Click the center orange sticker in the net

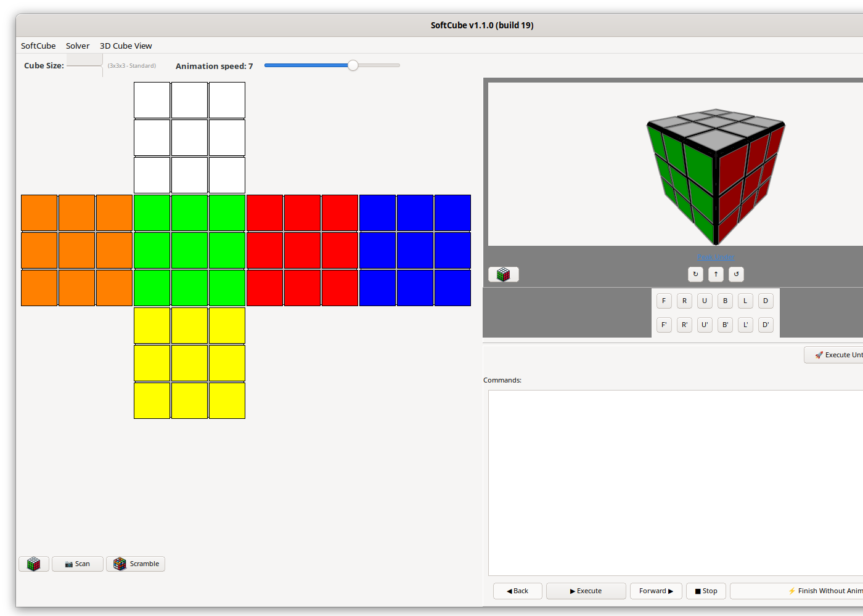(x=76, y=250)
